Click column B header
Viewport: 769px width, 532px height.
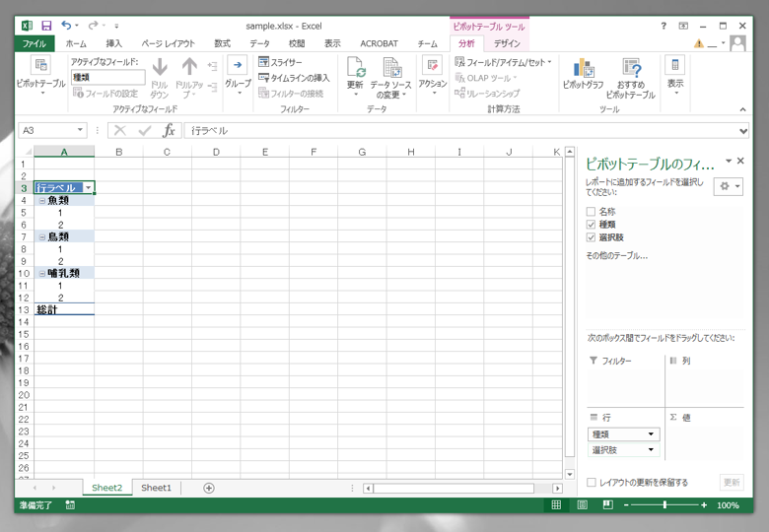(x=118, y=152)
